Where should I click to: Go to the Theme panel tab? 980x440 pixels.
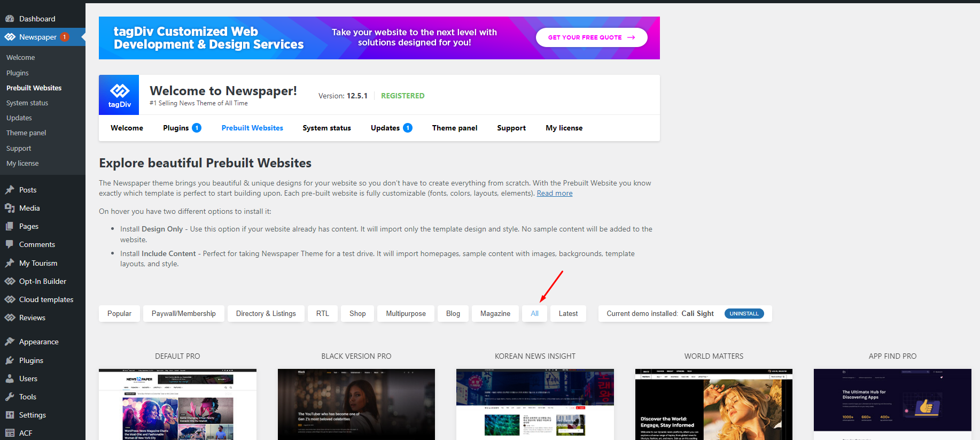[455, 128]
